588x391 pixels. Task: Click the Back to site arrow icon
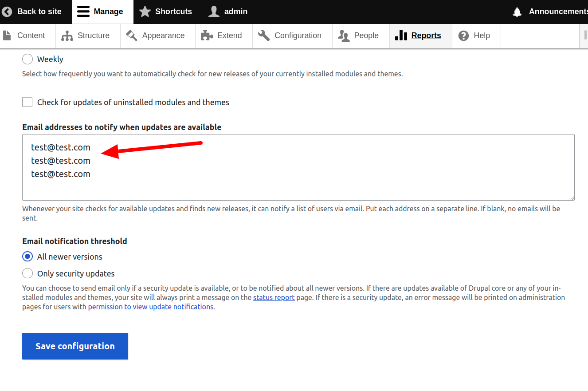click(x=7, y=12)
